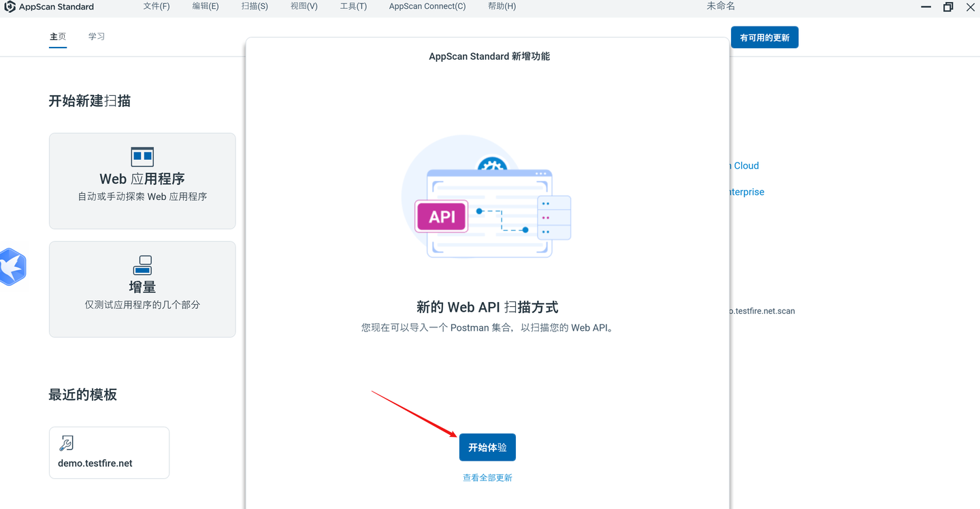Switch to the 学习 tab
Screen dimensions: 980x509
(97, 37)
